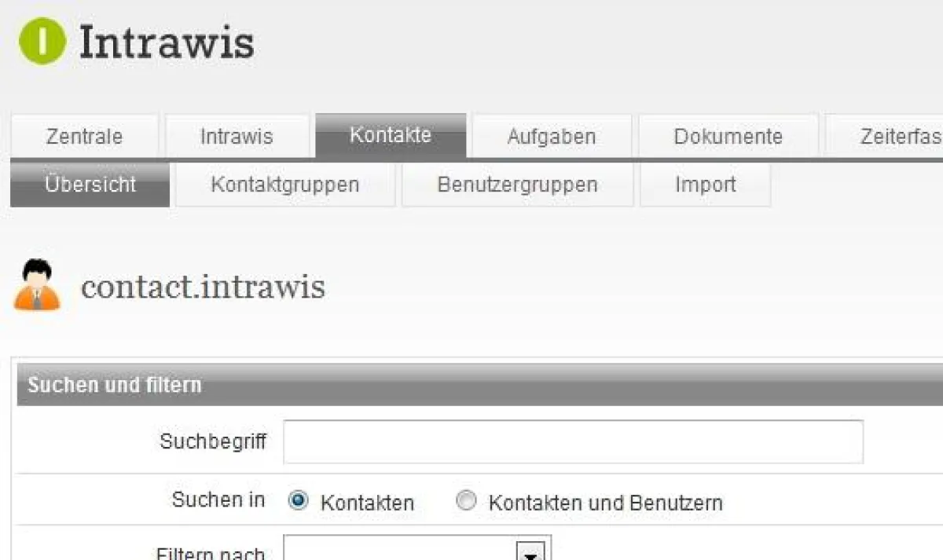Open the Kontaktgruppen sub-tab
Image resolution: width=943 pixels, height=560 pixels.
click(284, 185)
